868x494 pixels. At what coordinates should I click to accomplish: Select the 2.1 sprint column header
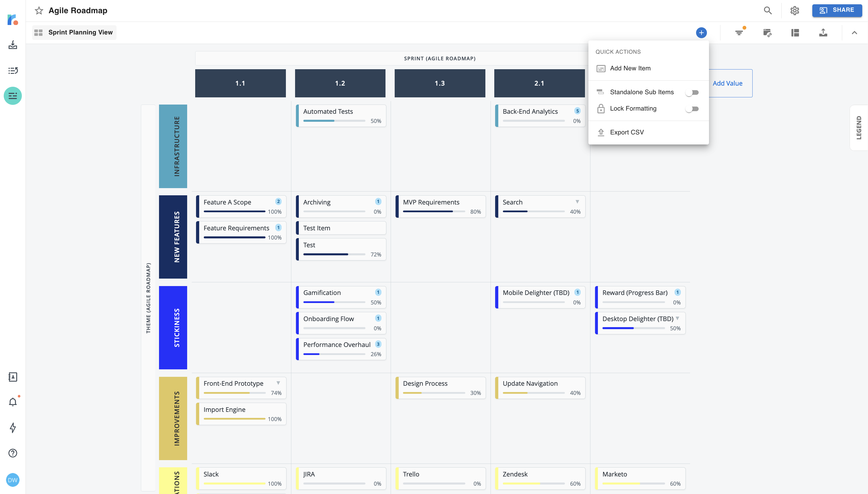coord(539,84)
